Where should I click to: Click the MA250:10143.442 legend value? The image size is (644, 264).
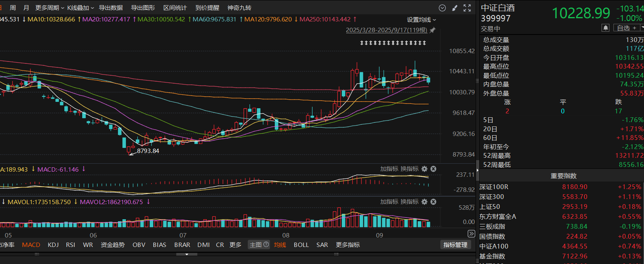click(325, 19)
